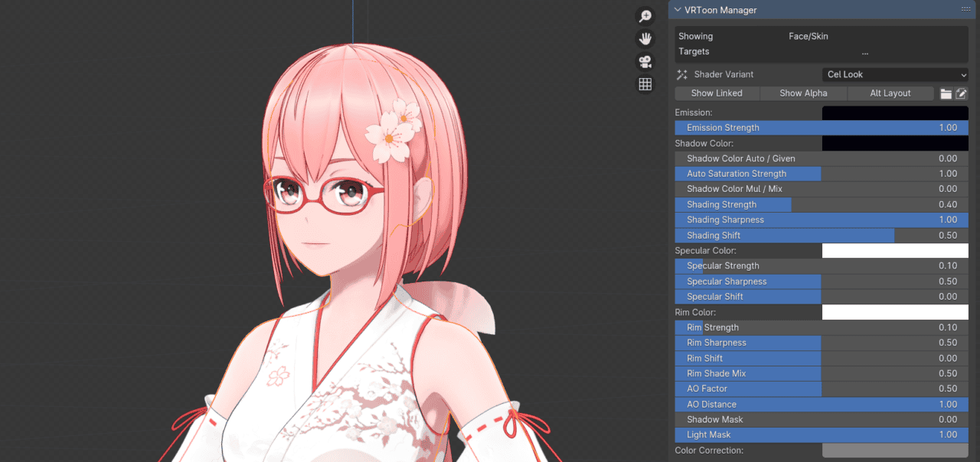This screenshot has width=980, height=462.
Task: Activate the hand pan view icon
Action: click(645, 38)
